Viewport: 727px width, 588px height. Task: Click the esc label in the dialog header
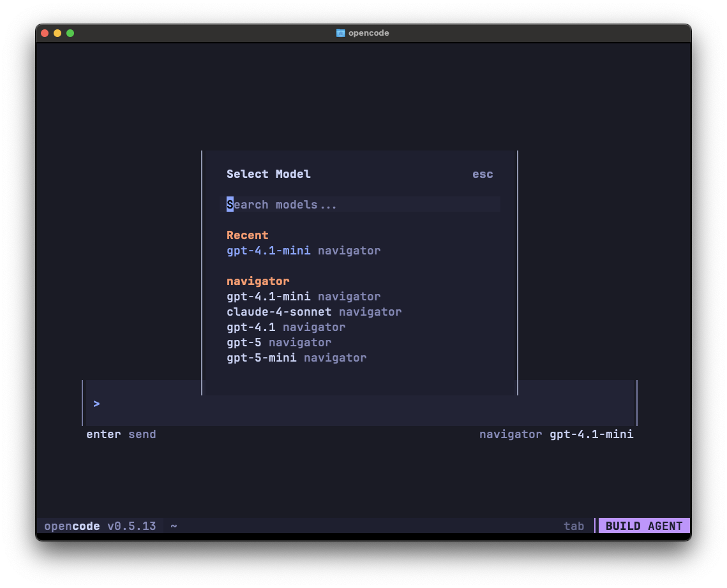[483, 173]
